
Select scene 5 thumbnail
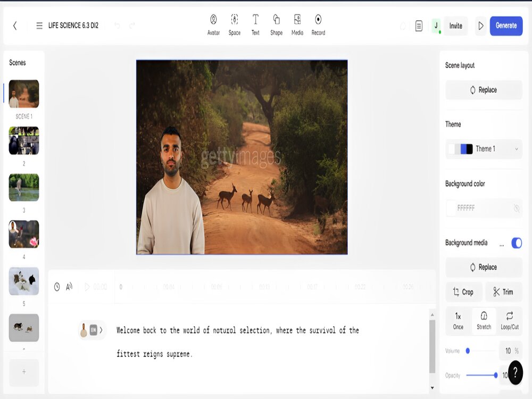point(24,281)
